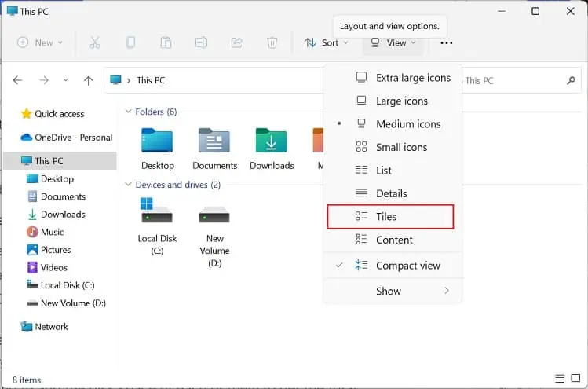The image size is (588, 389).
Task: Switch to large thumbnails icon in status bar
Action: 575,379
